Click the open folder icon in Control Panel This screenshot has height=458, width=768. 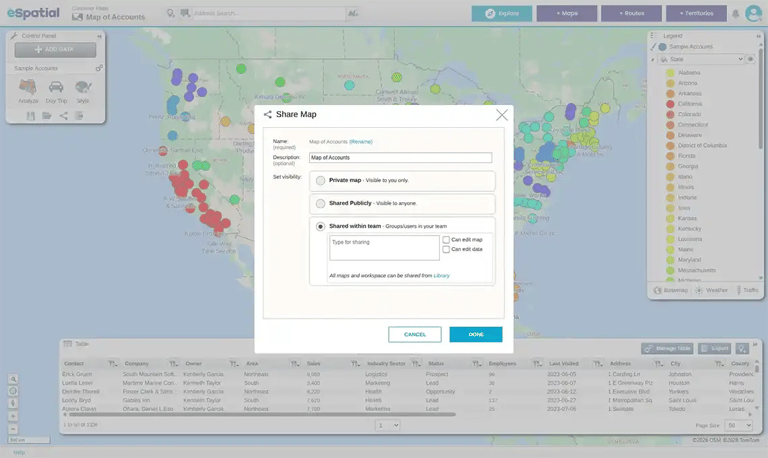47,116
